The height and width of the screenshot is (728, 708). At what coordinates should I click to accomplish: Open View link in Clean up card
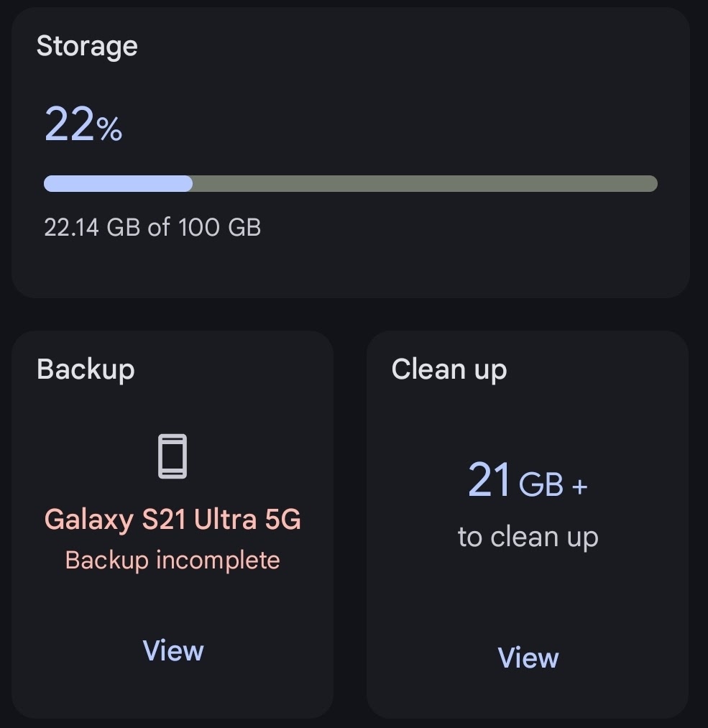(528, 658)
